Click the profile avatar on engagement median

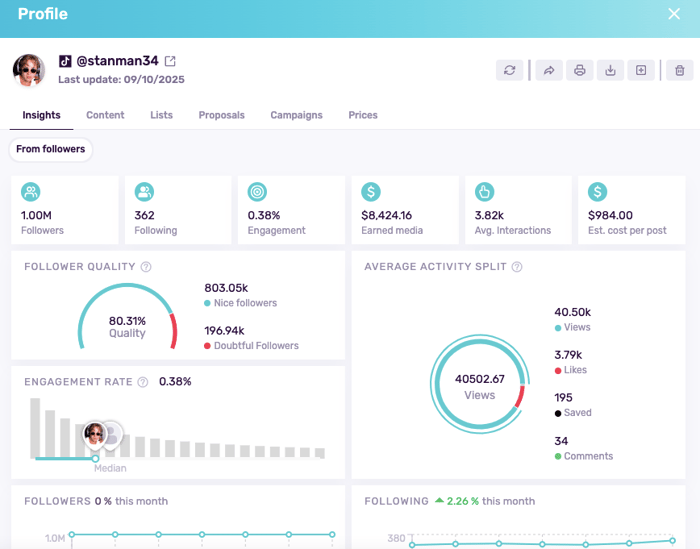[95, 433]
